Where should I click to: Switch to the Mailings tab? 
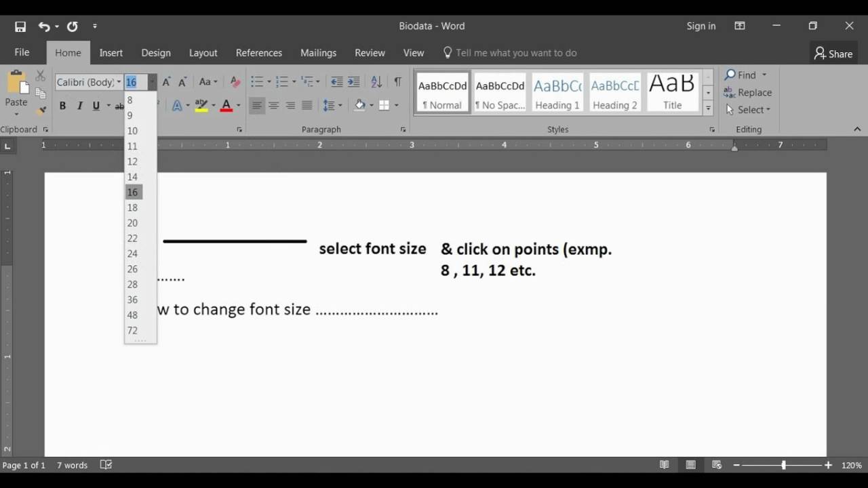318,52
